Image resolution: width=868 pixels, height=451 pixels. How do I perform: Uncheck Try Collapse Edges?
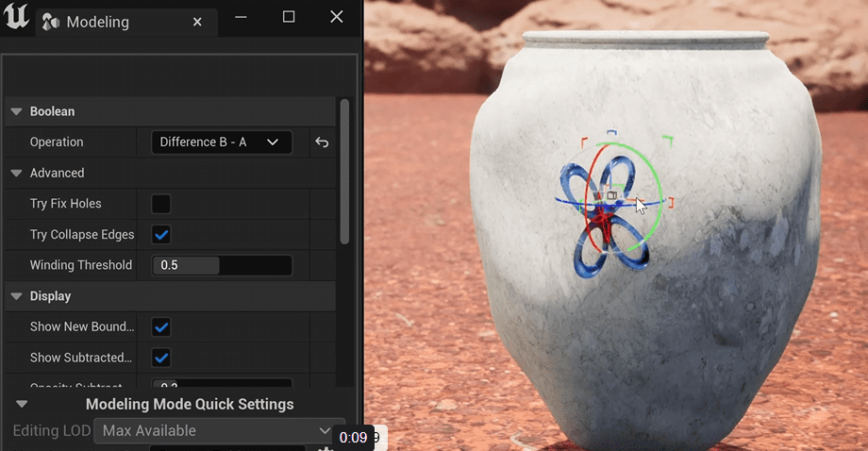click(161, 234)
